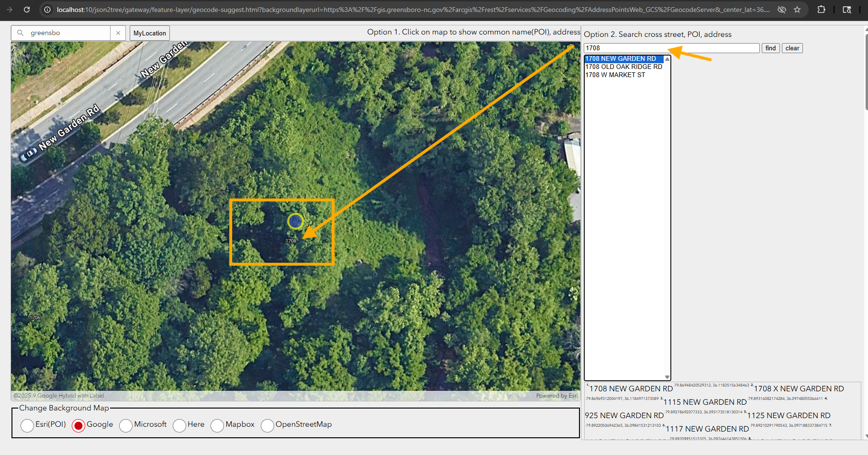Choose the 925 NEW GARDEN RD result
This screenshot has width=868, height=455.
coord(624,416)
